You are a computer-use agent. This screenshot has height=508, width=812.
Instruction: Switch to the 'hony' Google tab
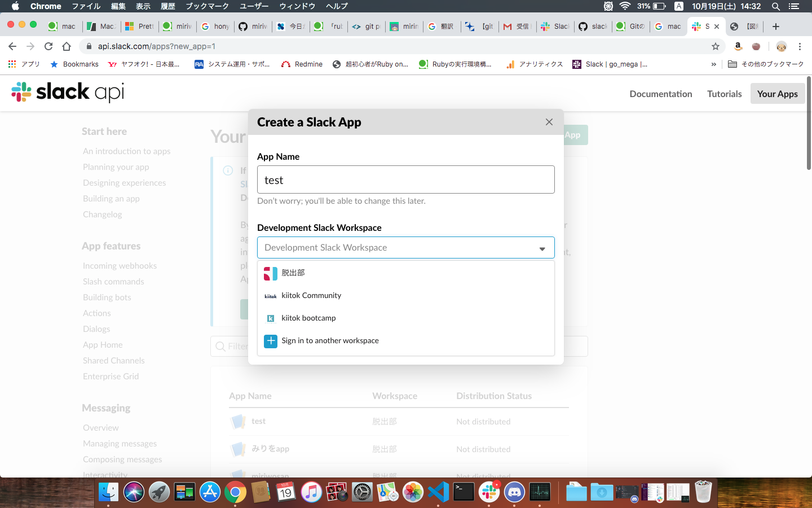(x=215, y=27)
